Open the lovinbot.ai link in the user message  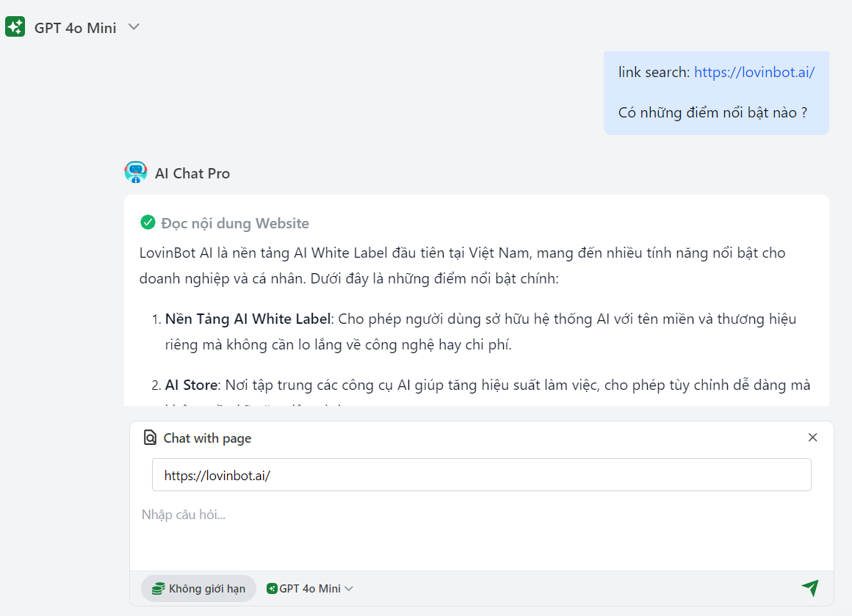754,72
